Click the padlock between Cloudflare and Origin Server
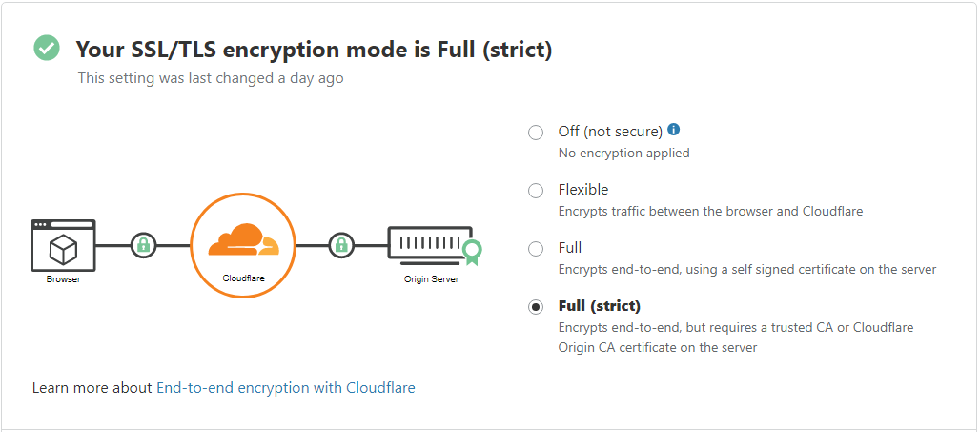Viewport: 980px width, 432px height. coord(341,245)
